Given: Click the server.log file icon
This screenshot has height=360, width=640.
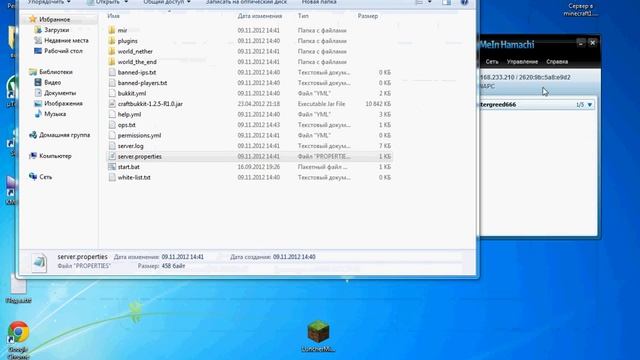Looking at the screenshot, I should pyautogui.click(x=112, y=146).
